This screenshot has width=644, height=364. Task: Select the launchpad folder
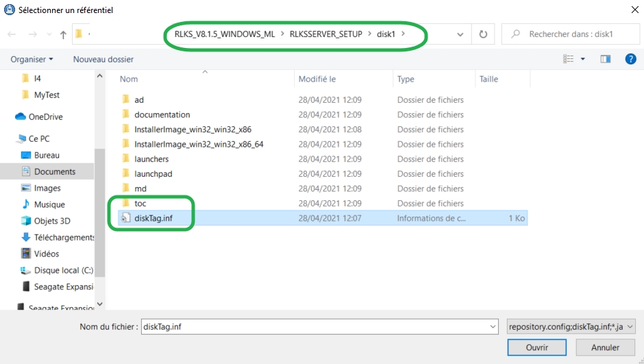pos(153,174)
